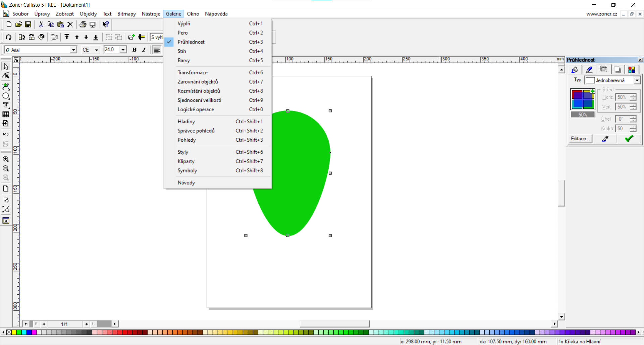
Task: Click the import object tool icon
Action: pos(6,124)
